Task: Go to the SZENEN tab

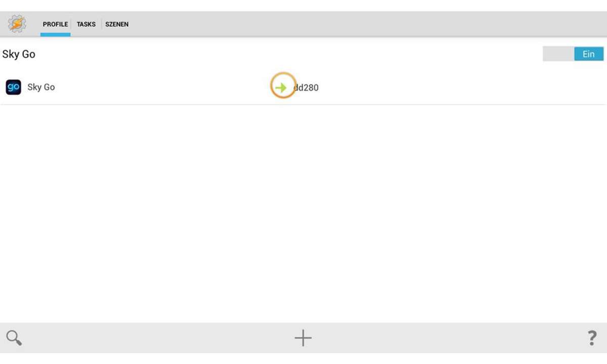Action: tap(117, 24)
